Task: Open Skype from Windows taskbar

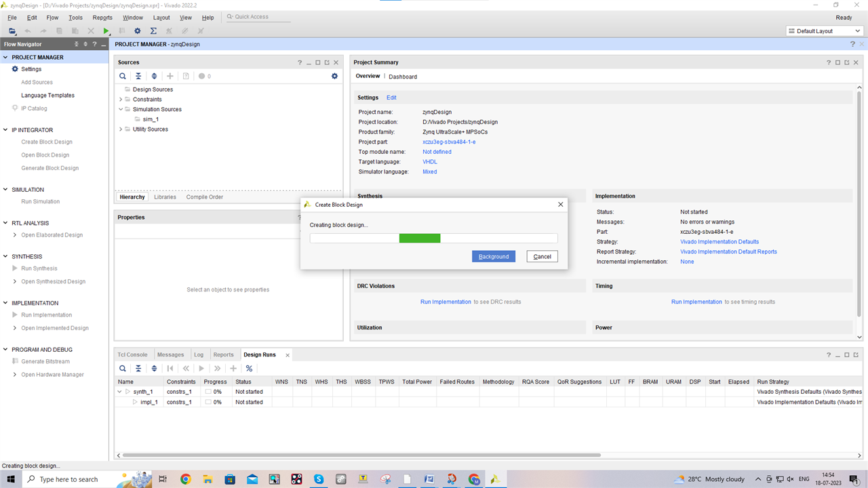Action: click(319, 479)
